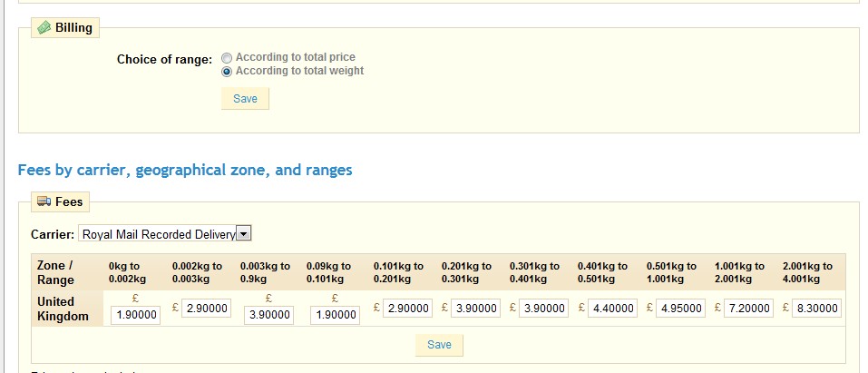Click fee field for 0.401kg to 0.501kg

611,309
